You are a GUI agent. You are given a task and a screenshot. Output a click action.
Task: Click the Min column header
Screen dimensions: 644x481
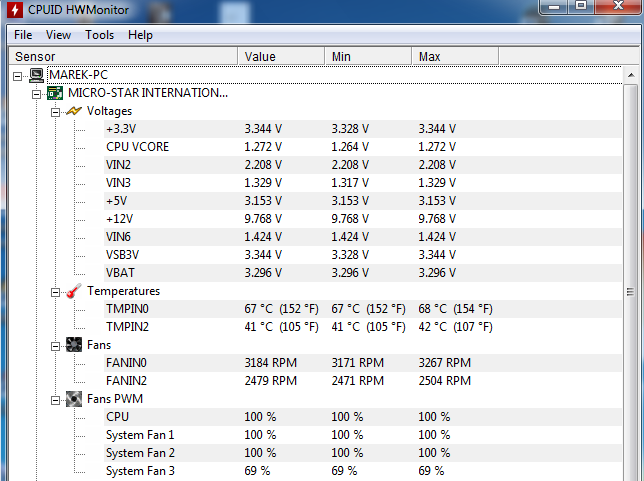click(x=368, y=56)
